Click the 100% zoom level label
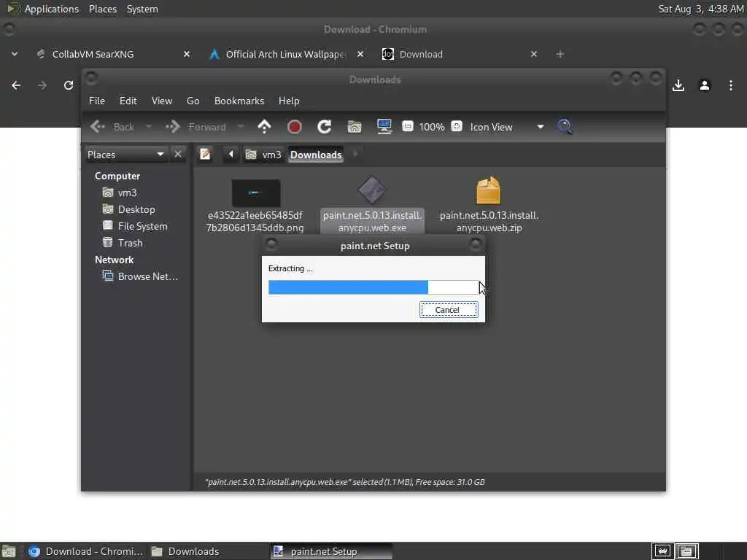 pos(432,127)
